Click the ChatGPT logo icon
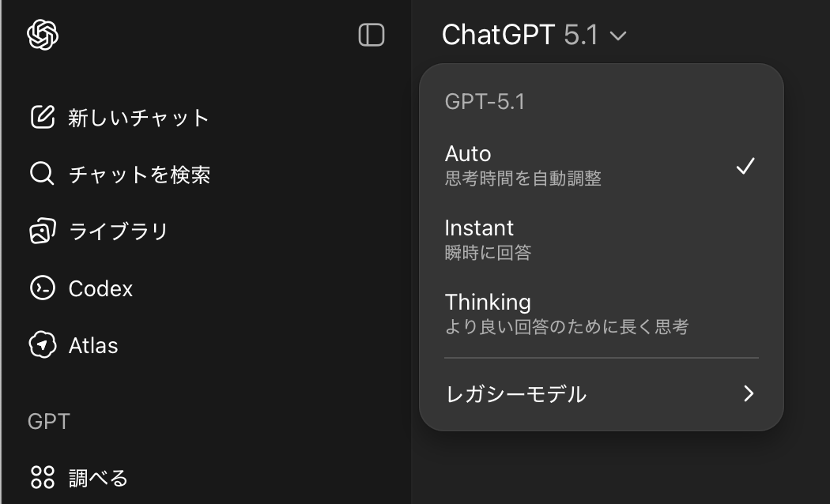This screenshot has width=830, height=504. [x=43, y=36]
